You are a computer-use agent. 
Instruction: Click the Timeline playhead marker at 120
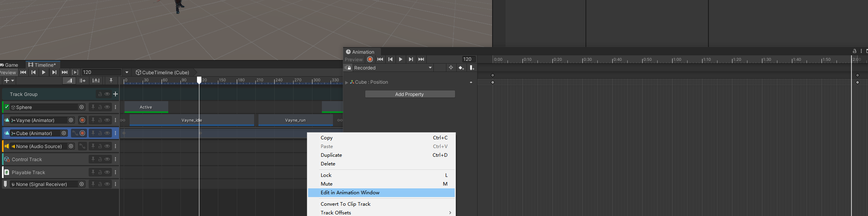[199, 80]
